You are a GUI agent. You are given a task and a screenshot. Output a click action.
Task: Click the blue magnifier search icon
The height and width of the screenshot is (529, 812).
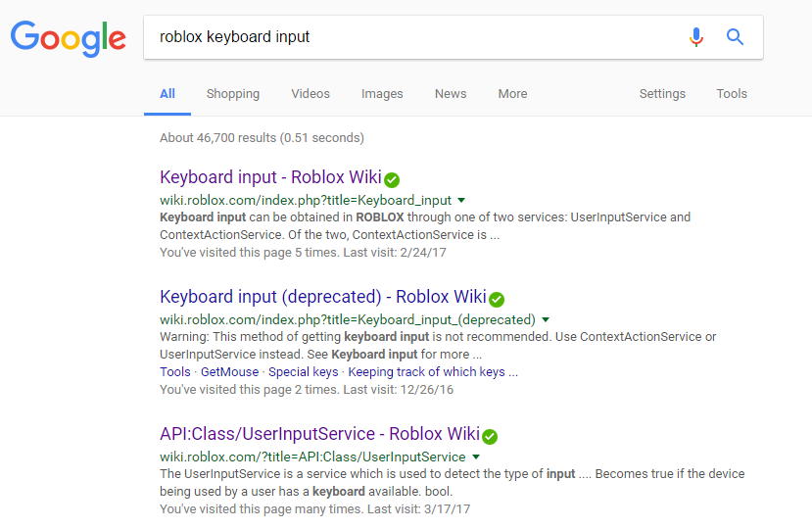735,37
